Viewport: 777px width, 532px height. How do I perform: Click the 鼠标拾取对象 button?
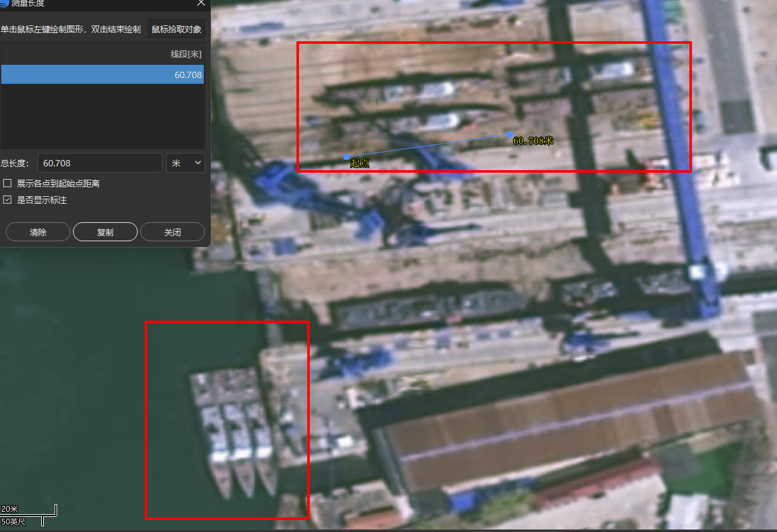176,29
